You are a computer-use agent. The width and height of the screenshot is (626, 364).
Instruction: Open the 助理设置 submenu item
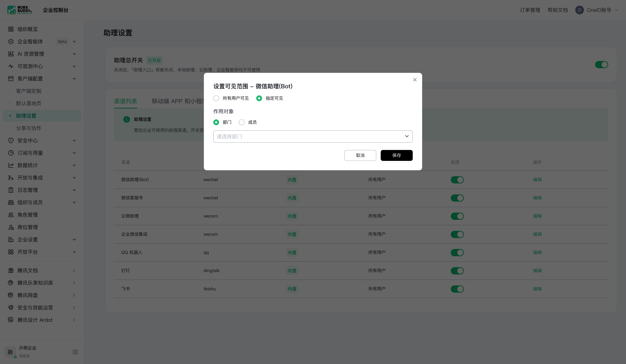coord(42,116)
